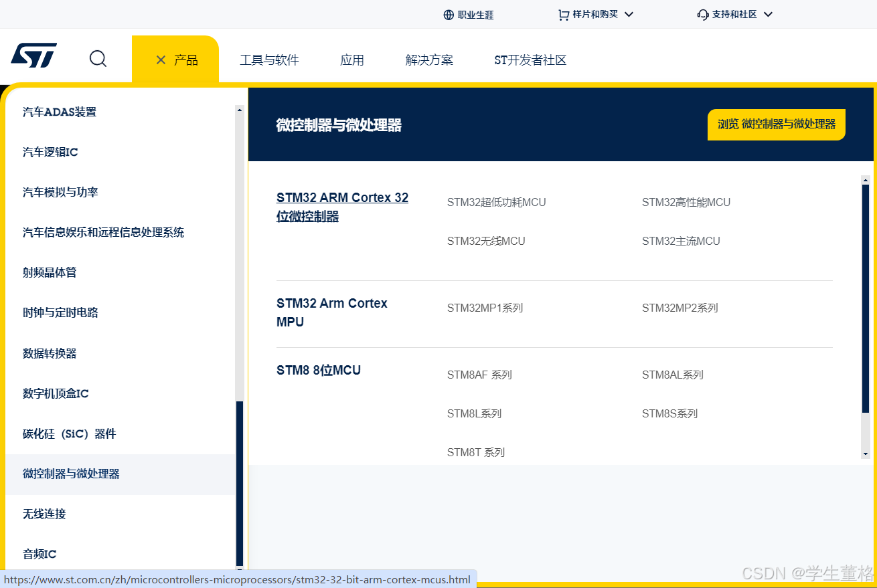Select 汽车逻辑IC category
Image resolution: width=877 pixels, height=588 pixels.
click(x=50, y=152)
